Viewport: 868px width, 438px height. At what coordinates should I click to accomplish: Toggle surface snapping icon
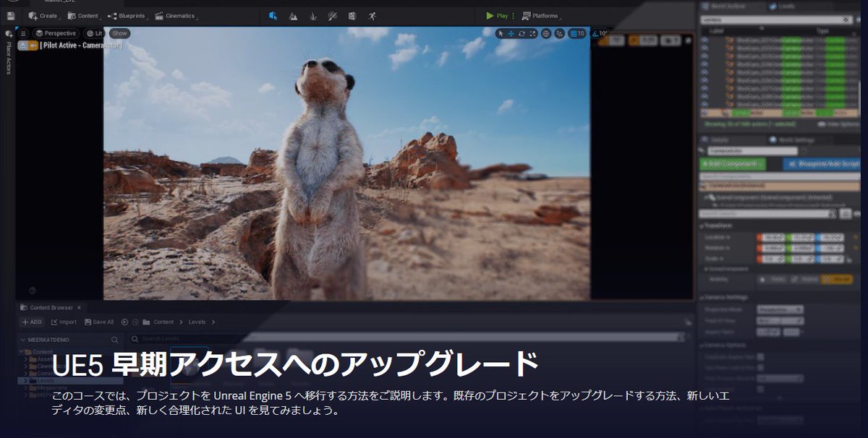560,33
